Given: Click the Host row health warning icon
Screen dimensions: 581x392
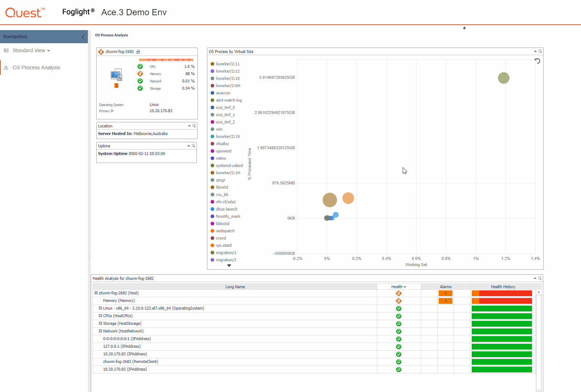Looking at the screenshot, I should pos(399,293).
